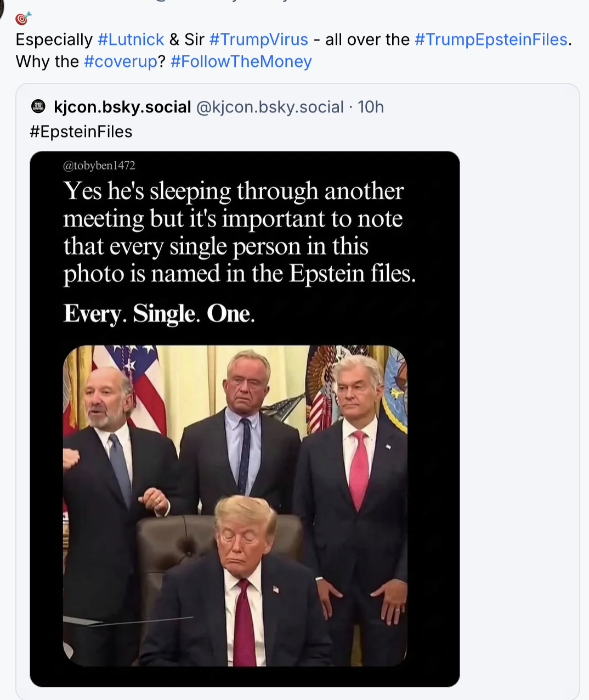The image size is (589, 700).
Task: Click the "Every. Single. One." bold caption
Action: pos(159,314)
